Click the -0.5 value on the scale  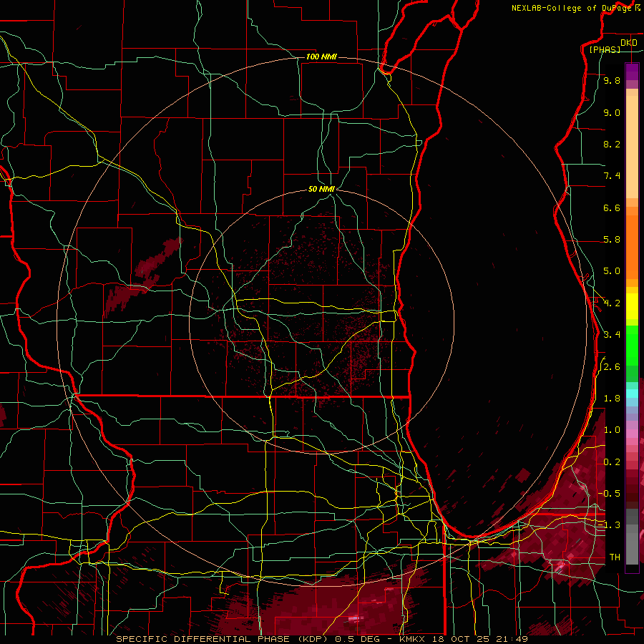tap(609, 494)
